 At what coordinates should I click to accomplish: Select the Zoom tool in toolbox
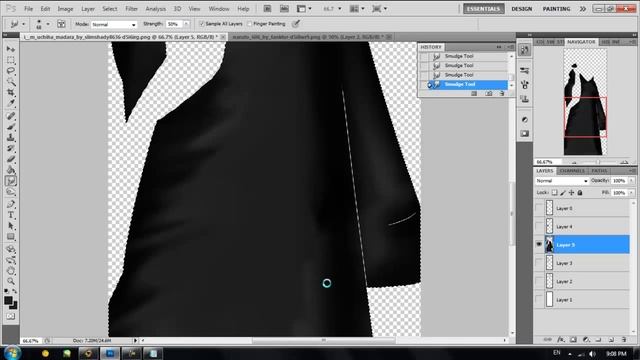(11, 281)
